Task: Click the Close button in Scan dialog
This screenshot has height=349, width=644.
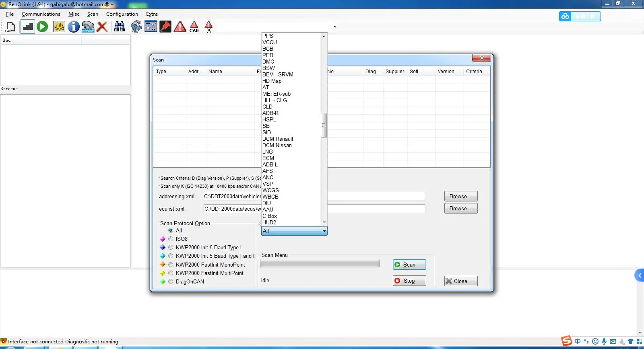Action: click(461, 281)
